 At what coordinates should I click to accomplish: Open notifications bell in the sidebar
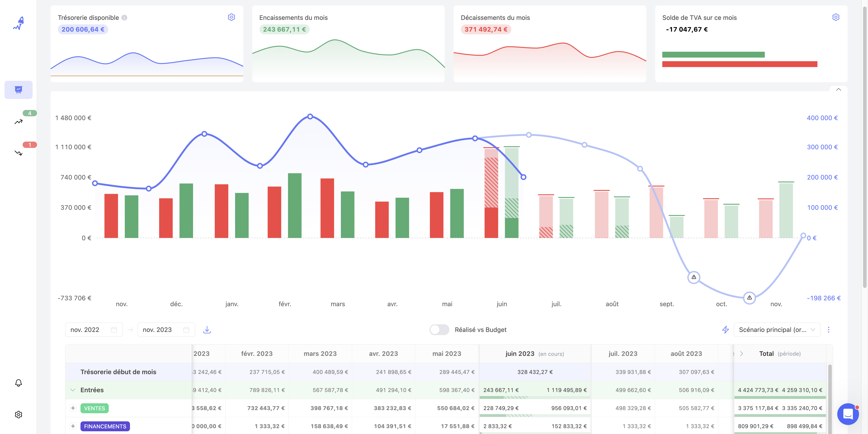pyautogui.click(x=19, y=383)
